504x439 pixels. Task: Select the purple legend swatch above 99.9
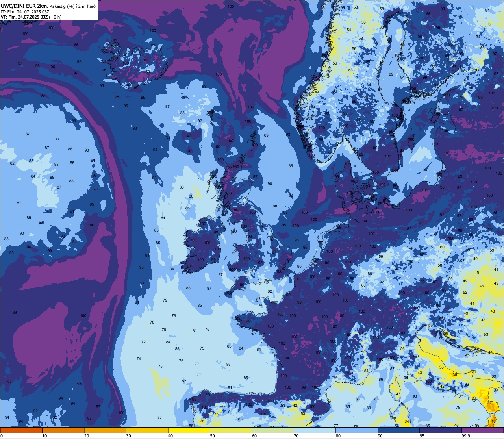point(482,430)
